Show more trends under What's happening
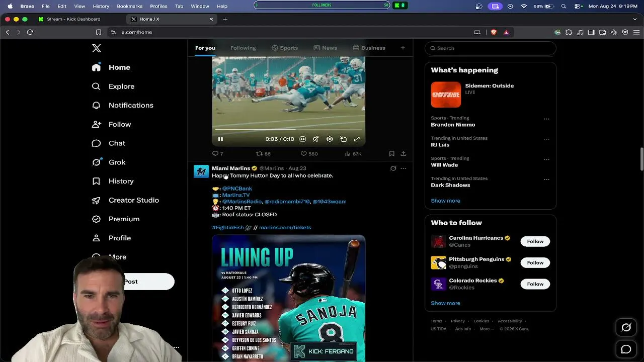The image size is (644, 362). coord(445,201)
